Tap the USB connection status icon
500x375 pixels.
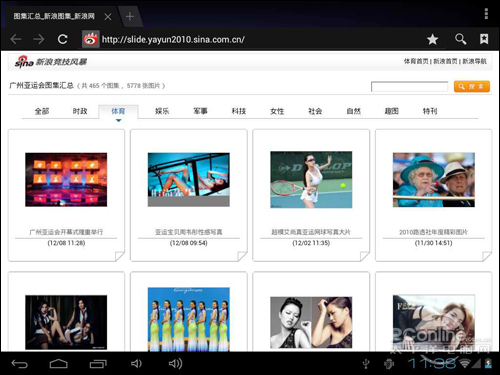(366, 364)
